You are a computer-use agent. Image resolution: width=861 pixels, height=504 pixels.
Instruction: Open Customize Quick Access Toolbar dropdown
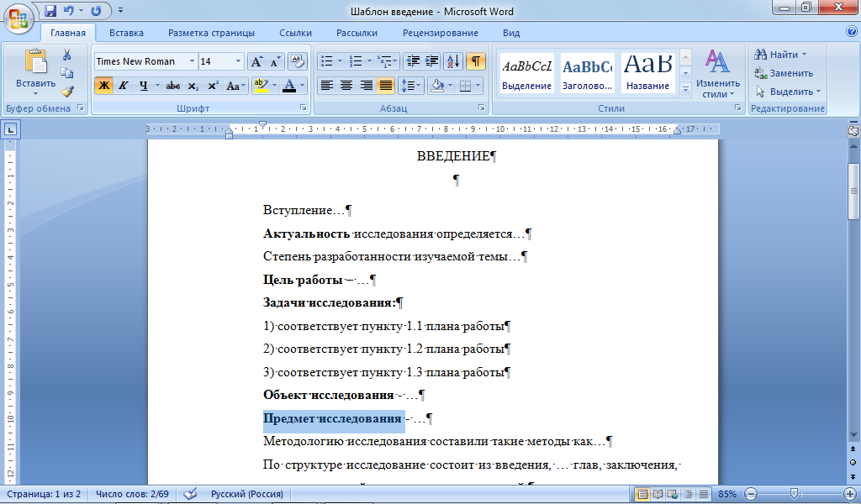(x=120, y=10)
